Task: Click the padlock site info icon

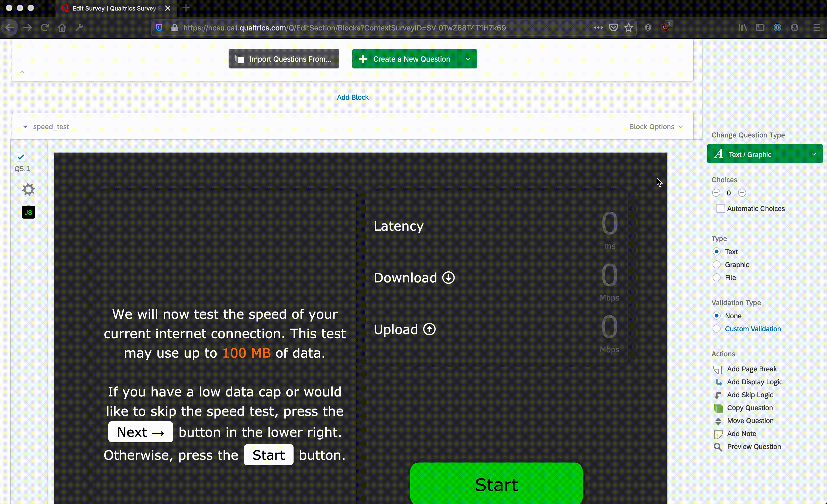Action: point(174,27)
